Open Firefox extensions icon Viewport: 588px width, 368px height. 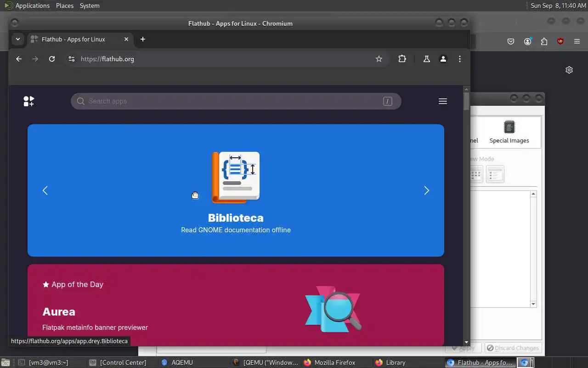click(544, 41)
